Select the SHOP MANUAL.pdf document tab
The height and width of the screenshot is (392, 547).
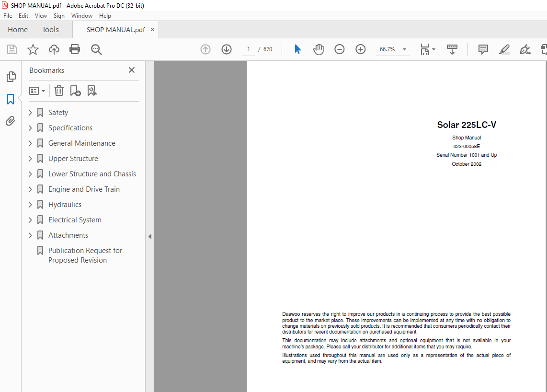[115, 30]
